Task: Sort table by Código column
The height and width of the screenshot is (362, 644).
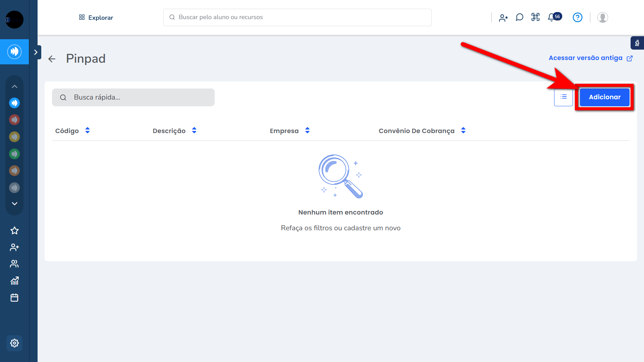Action: coord(88,131)
